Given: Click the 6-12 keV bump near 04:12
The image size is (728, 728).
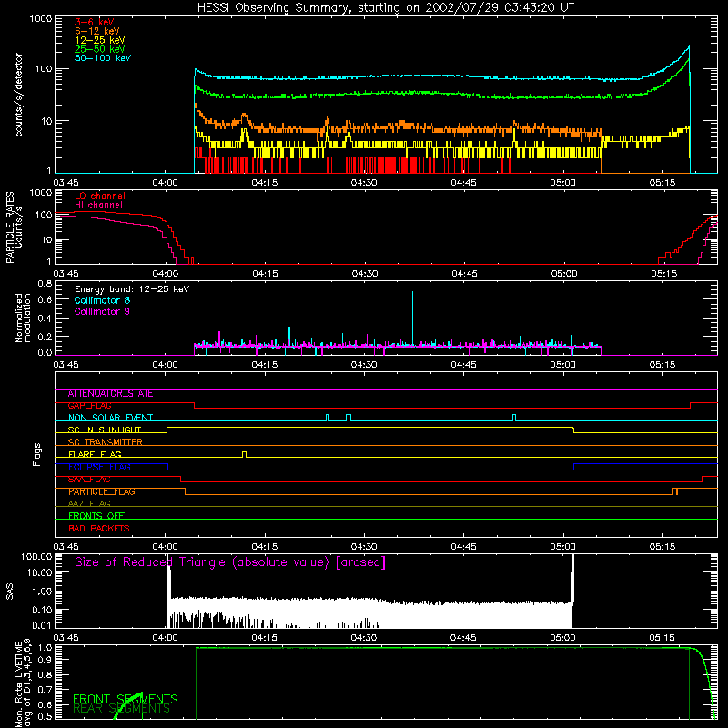Looking at the screenshot, I should pyautogui.click(x=244, y=116).
